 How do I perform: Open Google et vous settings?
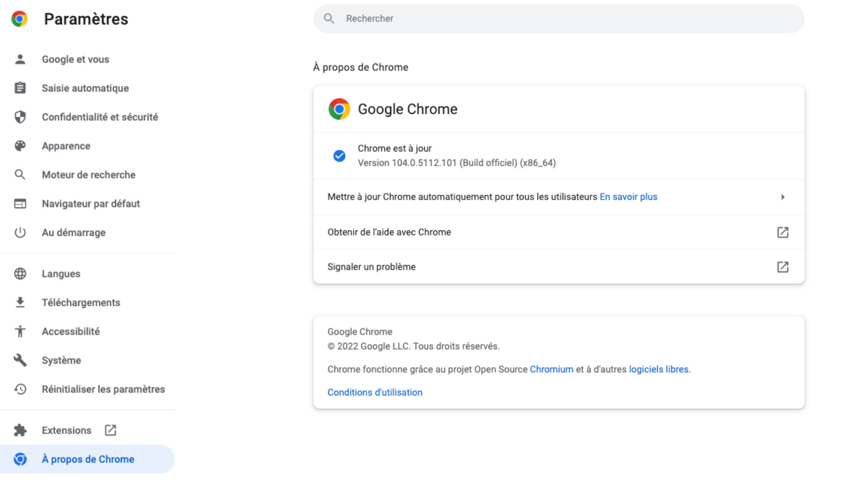[x=75, y=59]
